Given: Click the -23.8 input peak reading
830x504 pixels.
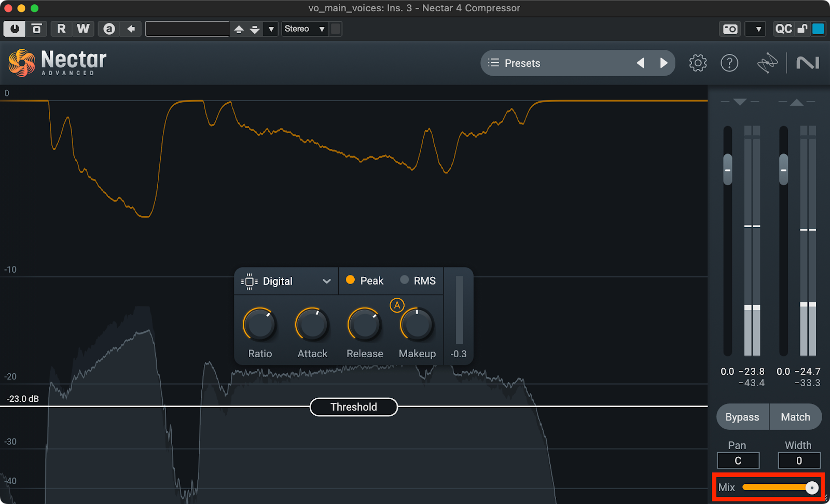Looking at the screenshot, I should pos(752,372).
